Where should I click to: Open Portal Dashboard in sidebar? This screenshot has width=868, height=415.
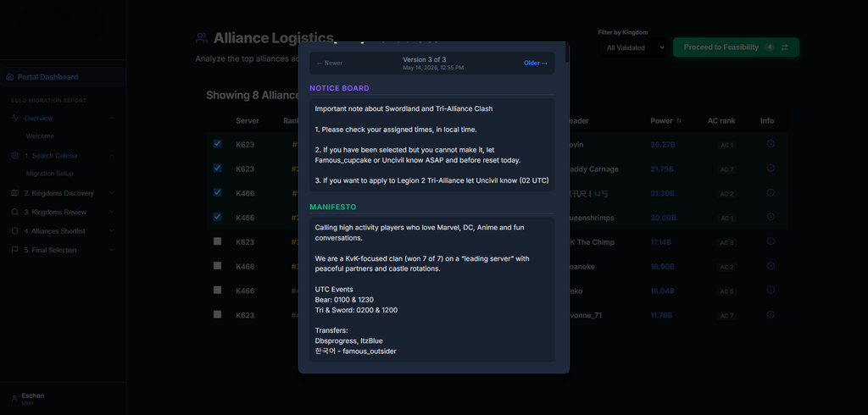click(63, 77)
